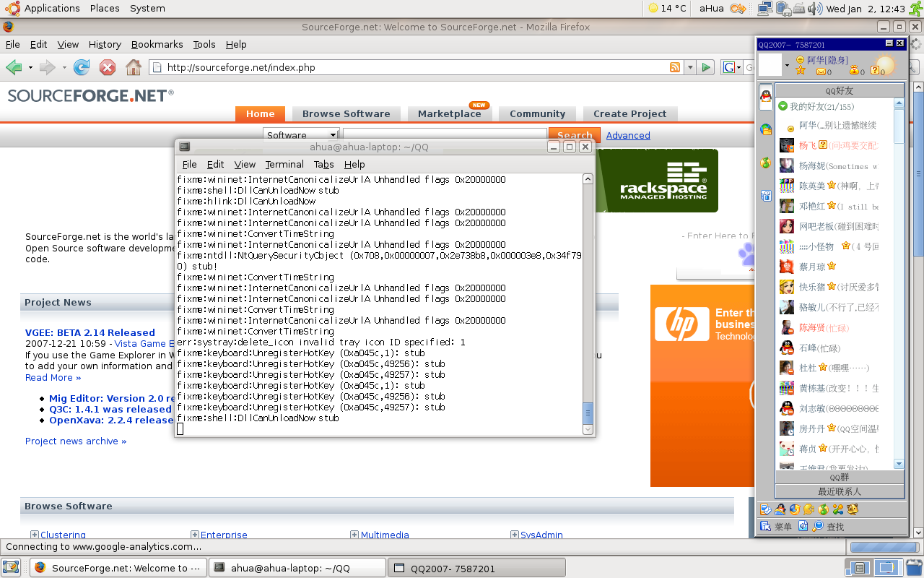The width and height of the screenshot is (924, 578).
Task: Switch to terminal window in taskbar
Action: pos(297,568)
